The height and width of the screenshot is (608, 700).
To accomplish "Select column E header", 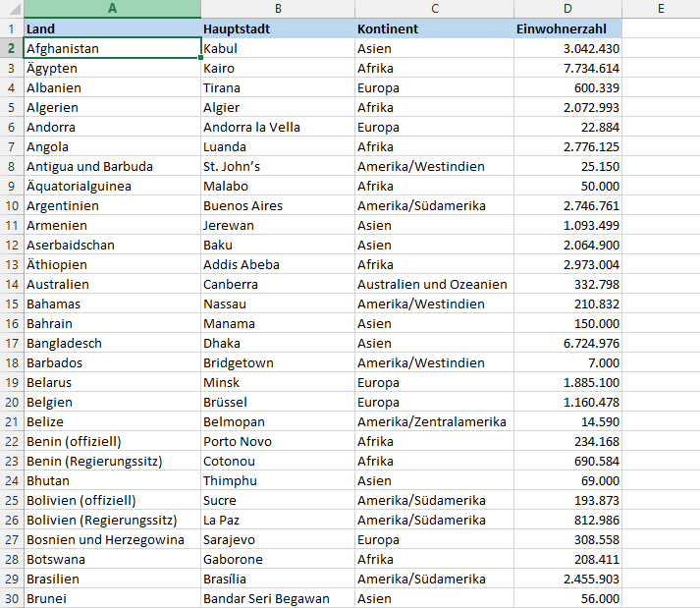I will [661, 9].
